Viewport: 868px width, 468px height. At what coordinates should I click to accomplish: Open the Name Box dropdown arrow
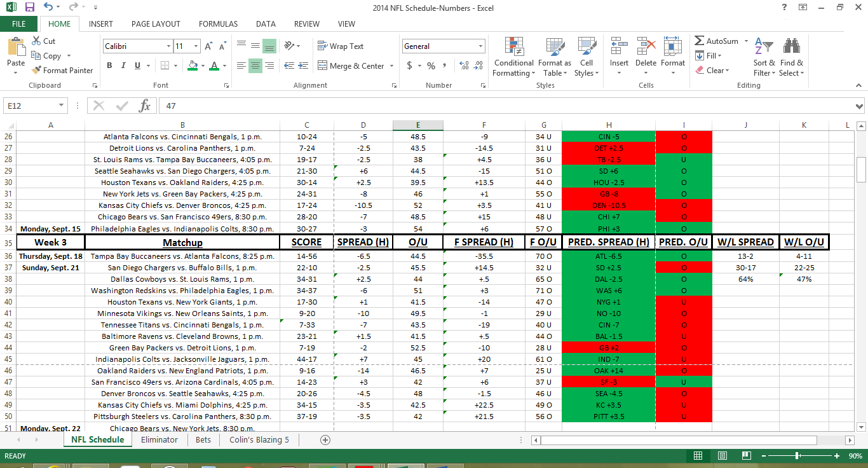click(x=62, y=106)
